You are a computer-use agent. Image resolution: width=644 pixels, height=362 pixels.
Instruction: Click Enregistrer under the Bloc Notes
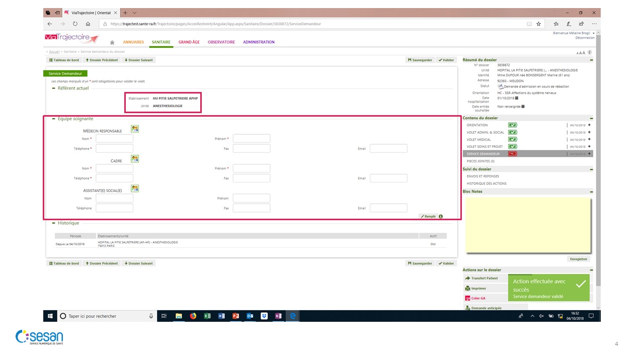click(578, 259)
